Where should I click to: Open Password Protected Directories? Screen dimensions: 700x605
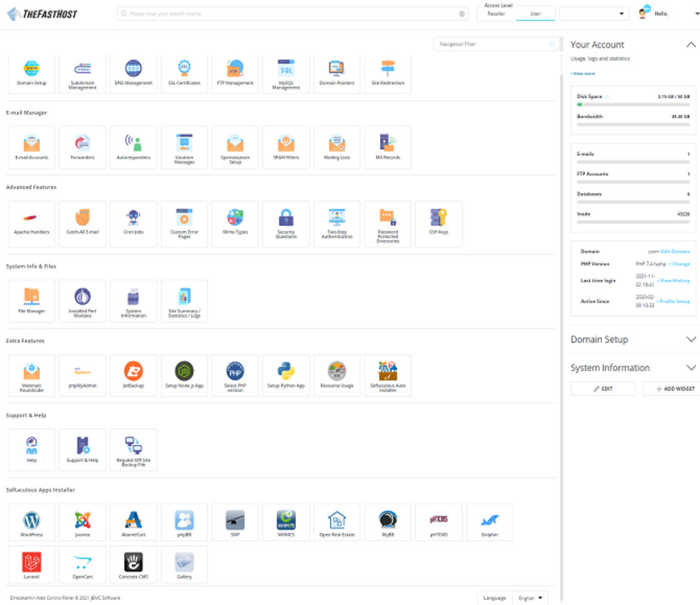coord(388,223)
